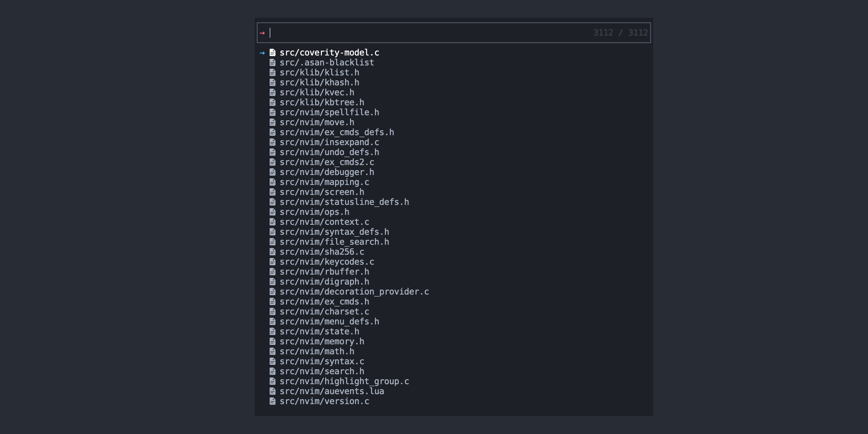868x434 pixels.
Task: Click the 3112 / 3112 match counter
Action: 620,33
